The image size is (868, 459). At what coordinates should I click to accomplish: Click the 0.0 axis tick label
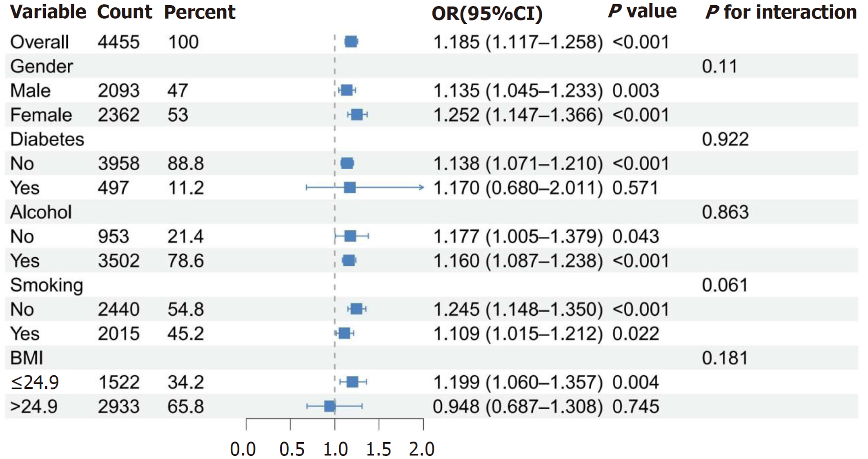pyautogui.click(x=243, y=449)
